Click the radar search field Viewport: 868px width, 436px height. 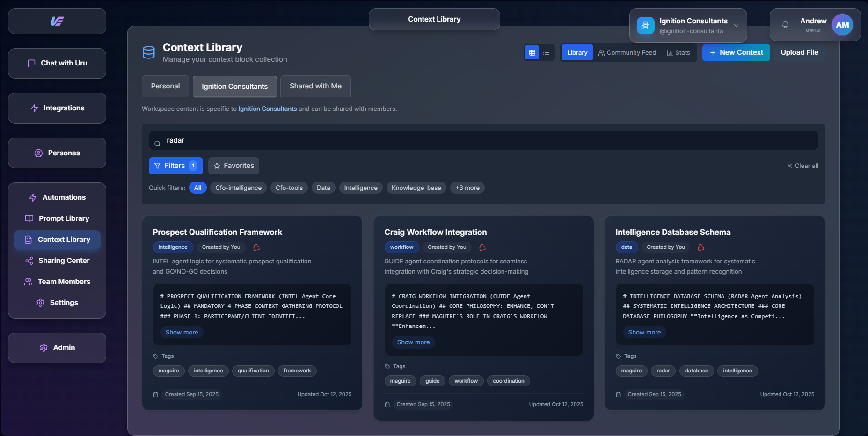point(483,140)
